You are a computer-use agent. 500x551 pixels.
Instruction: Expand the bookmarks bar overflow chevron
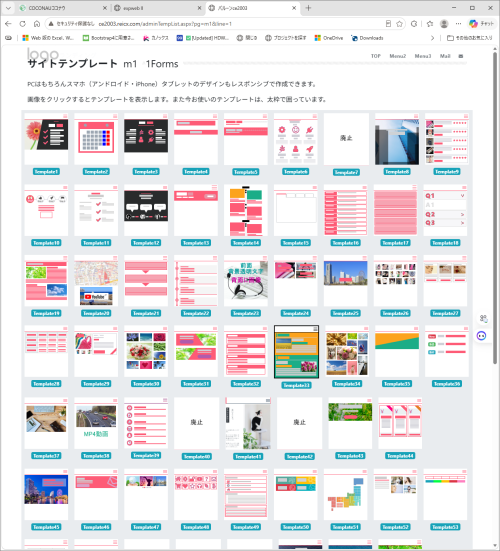tap(433, 38)
